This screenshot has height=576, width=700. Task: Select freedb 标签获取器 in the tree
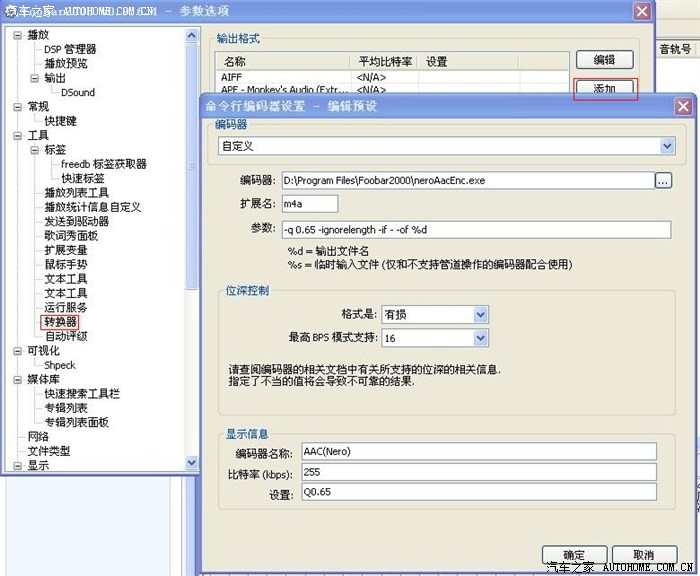pyautogui.click(x=104, y=164)
